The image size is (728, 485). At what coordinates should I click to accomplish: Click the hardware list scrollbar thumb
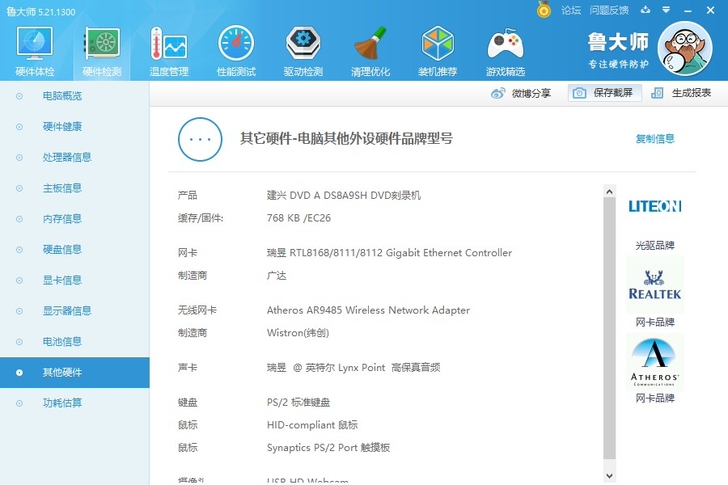[610, 328]
